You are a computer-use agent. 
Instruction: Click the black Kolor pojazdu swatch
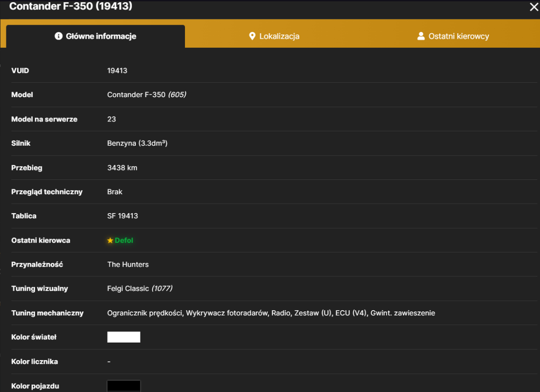pos(124,386)
